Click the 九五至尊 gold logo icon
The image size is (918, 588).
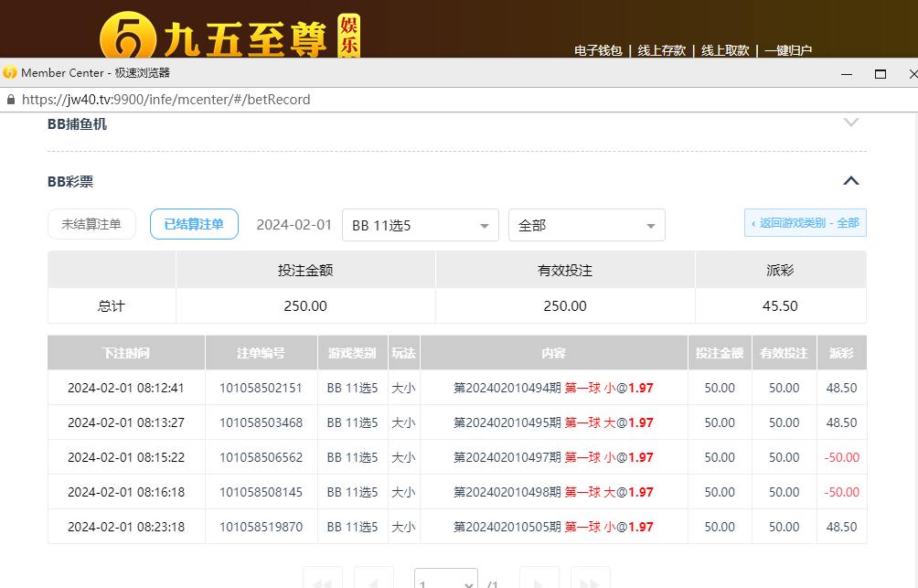coord(126,37)
